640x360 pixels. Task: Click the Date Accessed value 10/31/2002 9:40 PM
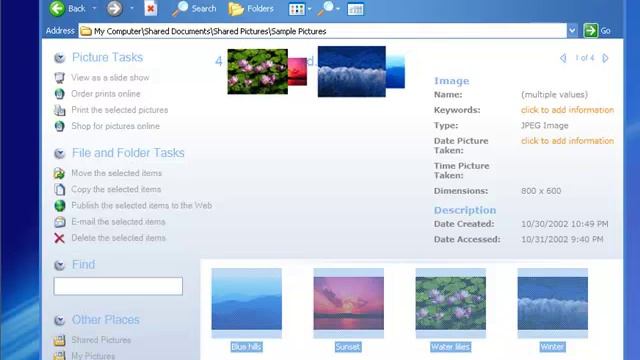562,240
